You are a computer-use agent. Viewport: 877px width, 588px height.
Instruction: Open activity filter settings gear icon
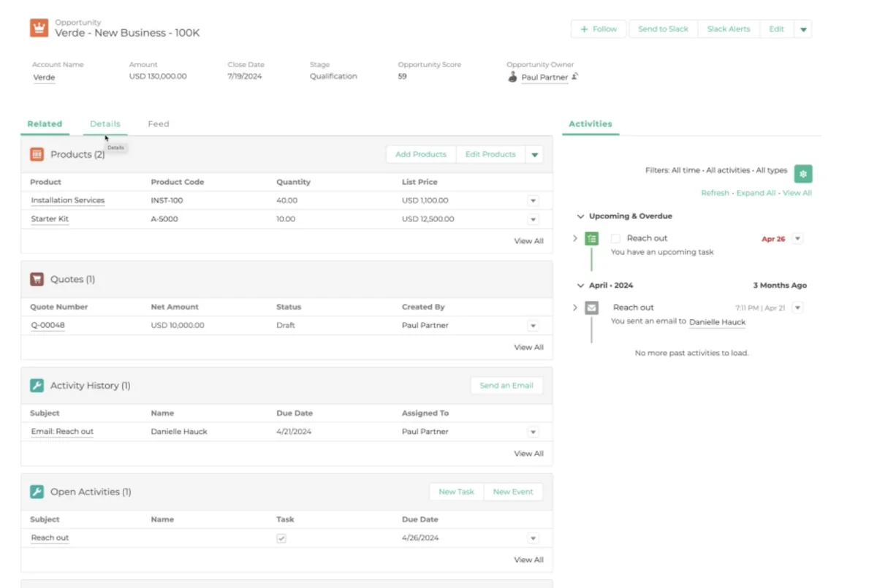click(x=803, y=174)
